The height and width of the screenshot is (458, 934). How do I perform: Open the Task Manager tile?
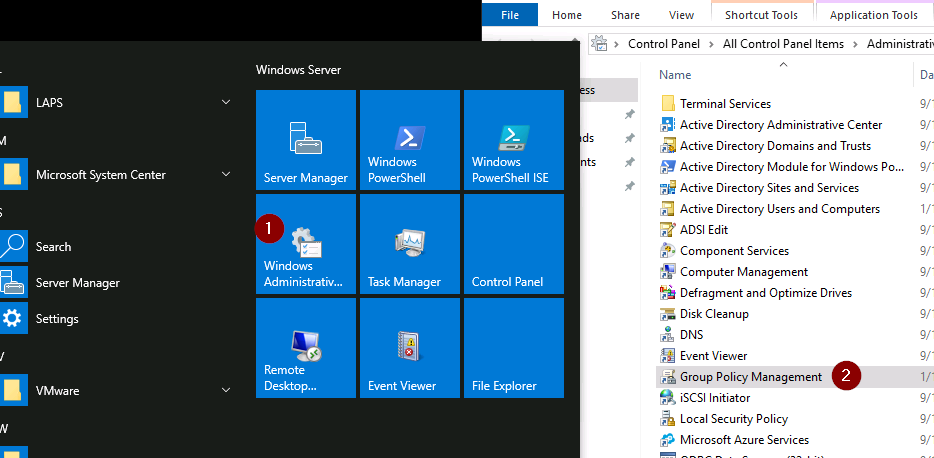[410, 244]
